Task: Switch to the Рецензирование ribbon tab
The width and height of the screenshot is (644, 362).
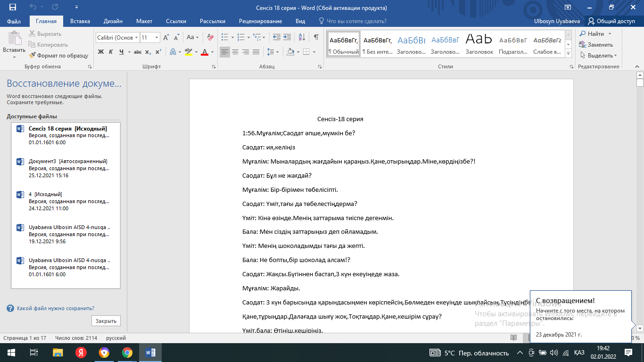Action: click(260, 21)
